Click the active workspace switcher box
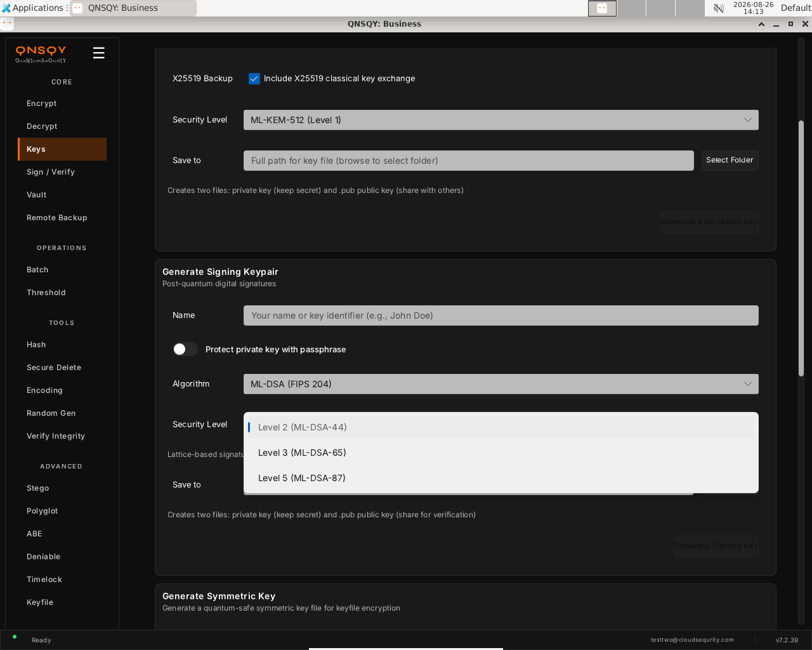 click(602, 8)
